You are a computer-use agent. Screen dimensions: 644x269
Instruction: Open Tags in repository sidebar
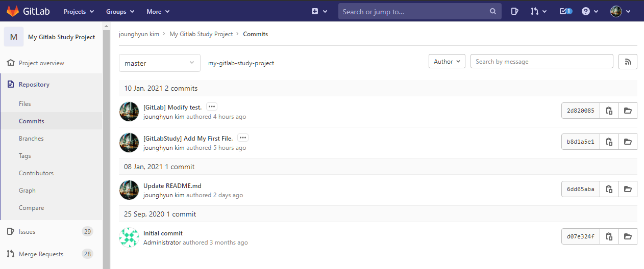pyautogui.click(x=25, y=155)
